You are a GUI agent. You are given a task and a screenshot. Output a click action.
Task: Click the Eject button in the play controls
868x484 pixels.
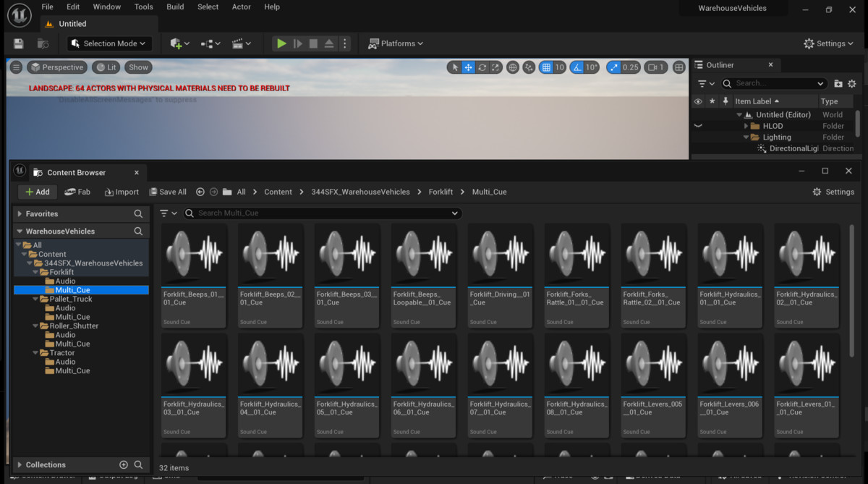point(329,43)
